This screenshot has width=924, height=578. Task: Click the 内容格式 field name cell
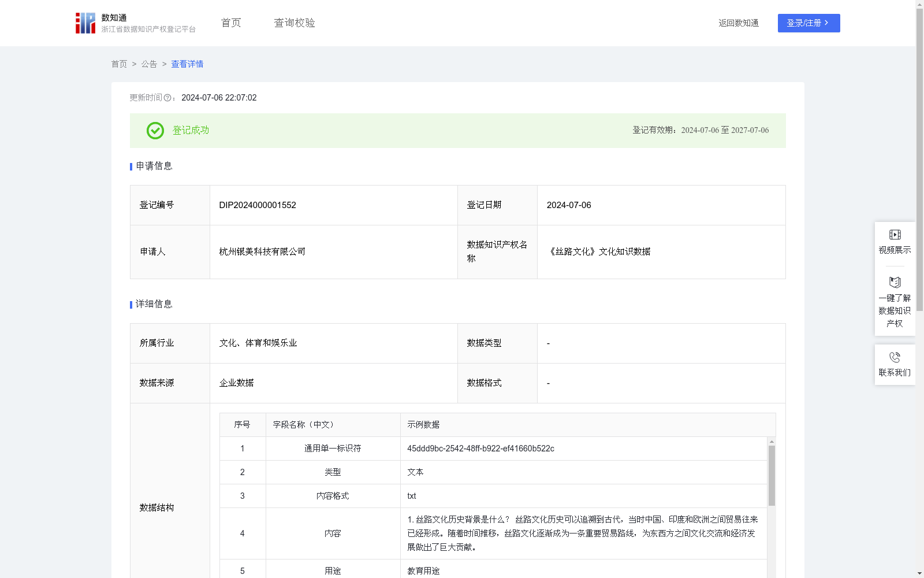(x=333, y=496)
